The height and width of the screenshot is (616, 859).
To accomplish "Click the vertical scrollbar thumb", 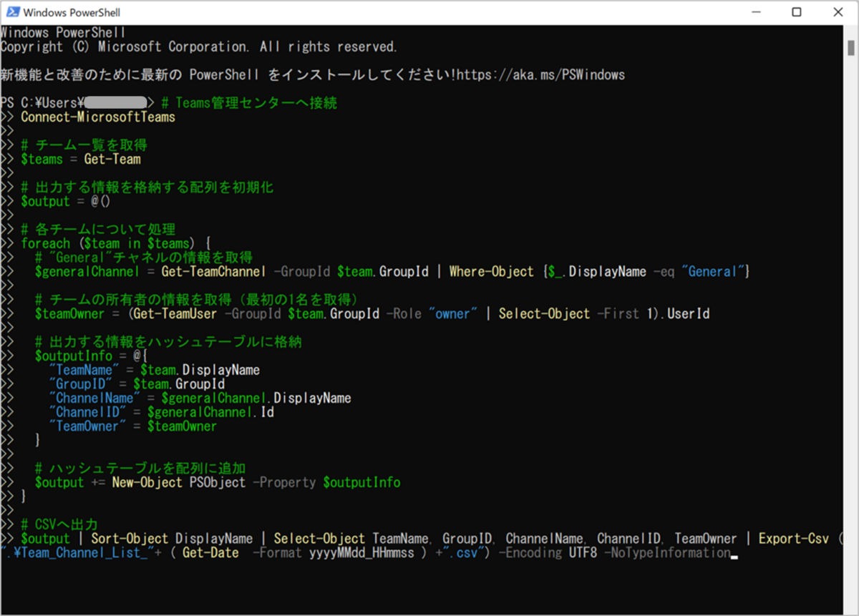I will point(851,47).
